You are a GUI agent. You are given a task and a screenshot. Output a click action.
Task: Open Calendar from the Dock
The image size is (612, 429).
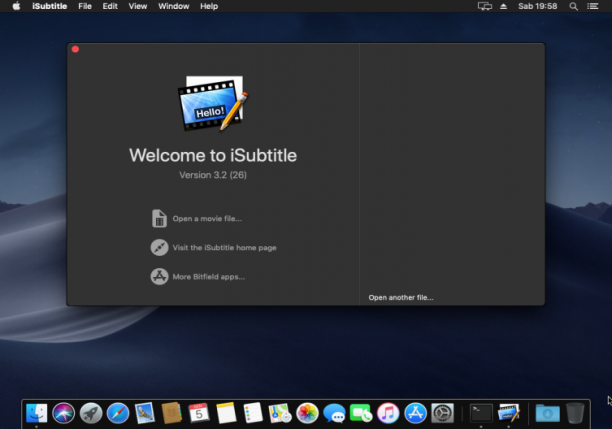(199, 413)
